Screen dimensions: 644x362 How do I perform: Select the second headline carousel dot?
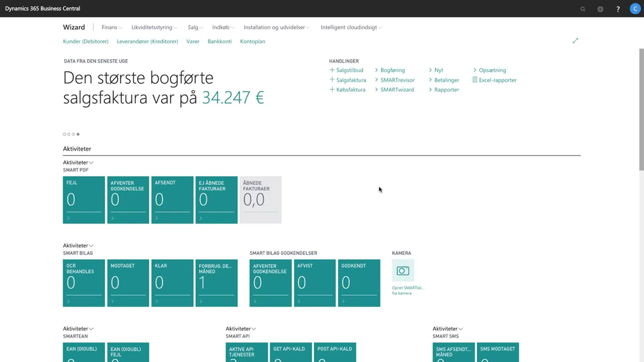pyautogui.click(x=69, y=134)
